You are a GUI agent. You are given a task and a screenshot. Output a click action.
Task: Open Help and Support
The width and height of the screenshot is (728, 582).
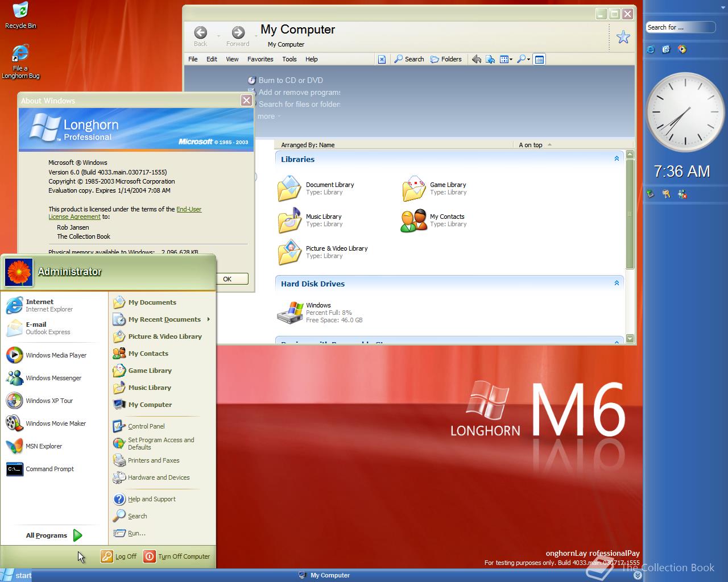pyautogui.click(x=144, y=499)
